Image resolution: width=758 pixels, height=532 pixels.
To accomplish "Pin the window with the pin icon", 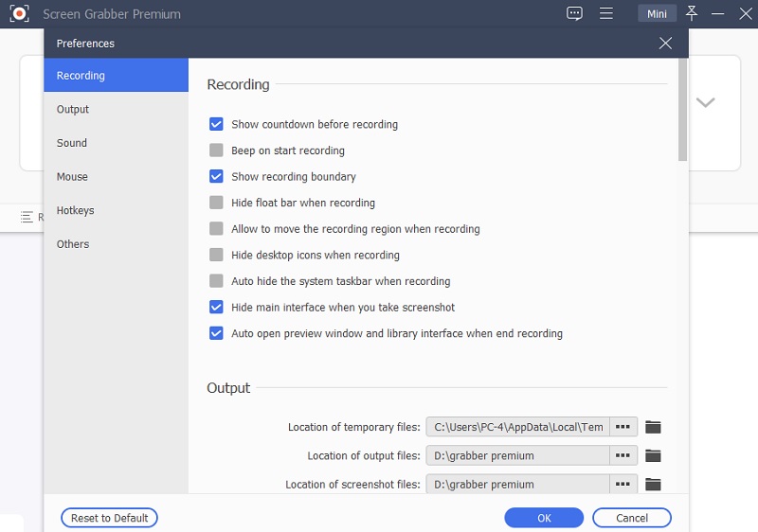I will 692,13.
